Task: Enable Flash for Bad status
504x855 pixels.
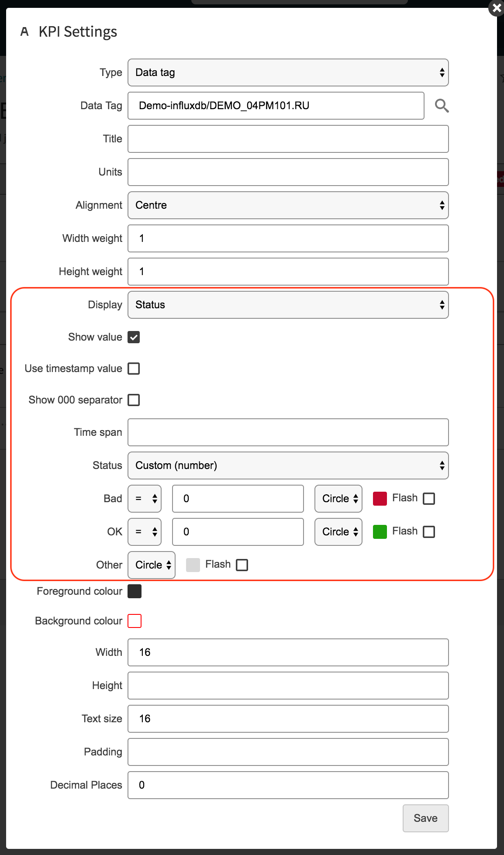Action: (429, 499)
